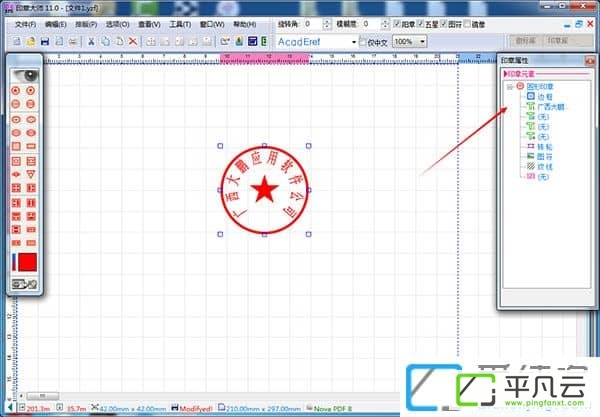This screenshot has width=600, height=417.
Task: Click the large red color swatch
Action: (x=28, y=262)
